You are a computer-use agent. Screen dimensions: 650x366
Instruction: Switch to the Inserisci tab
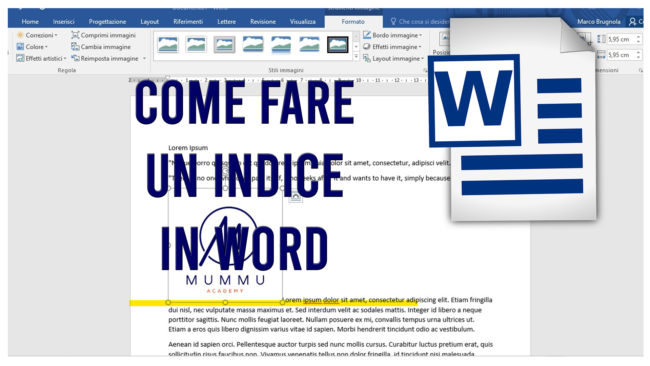(63, 22)
